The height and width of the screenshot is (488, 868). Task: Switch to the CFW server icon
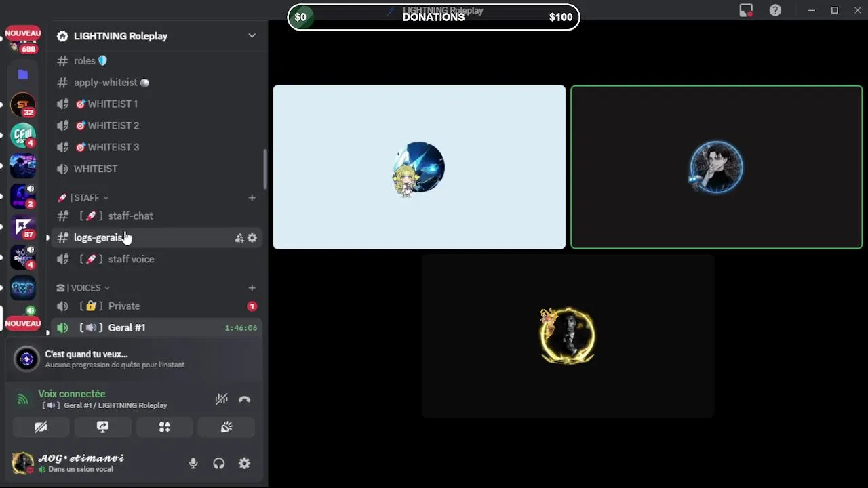pyautogui.click(x=23, y=136)
